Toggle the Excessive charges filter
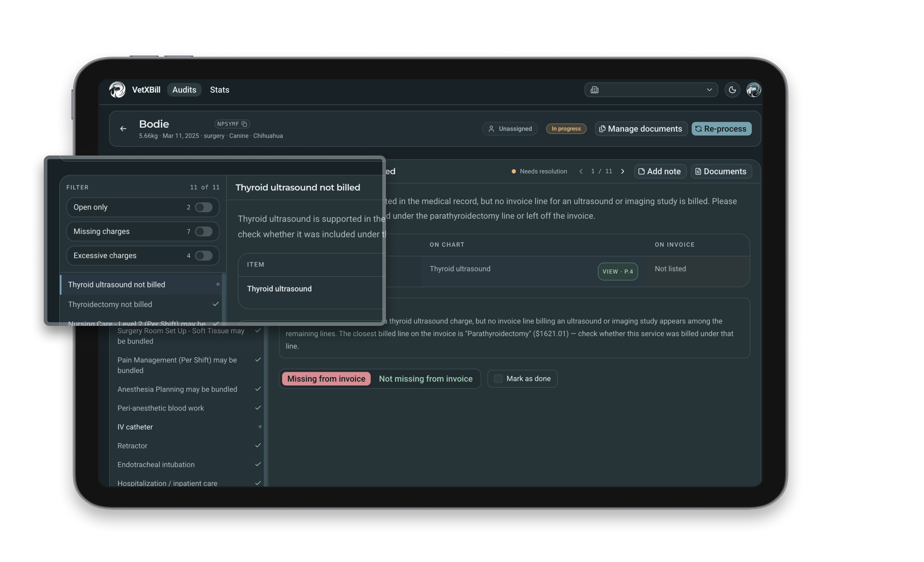The image size is (924, 562). click(203, 256)
